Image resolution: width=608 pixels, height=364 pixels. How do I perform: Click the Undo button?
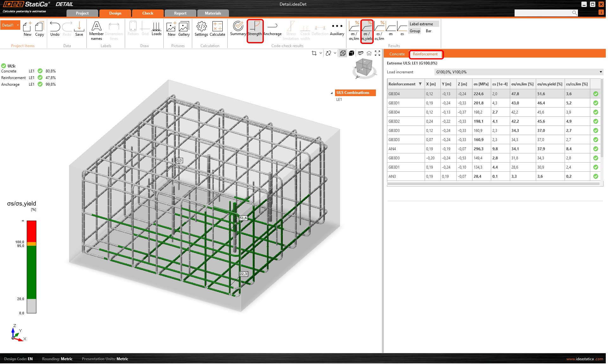pos(55,29)
